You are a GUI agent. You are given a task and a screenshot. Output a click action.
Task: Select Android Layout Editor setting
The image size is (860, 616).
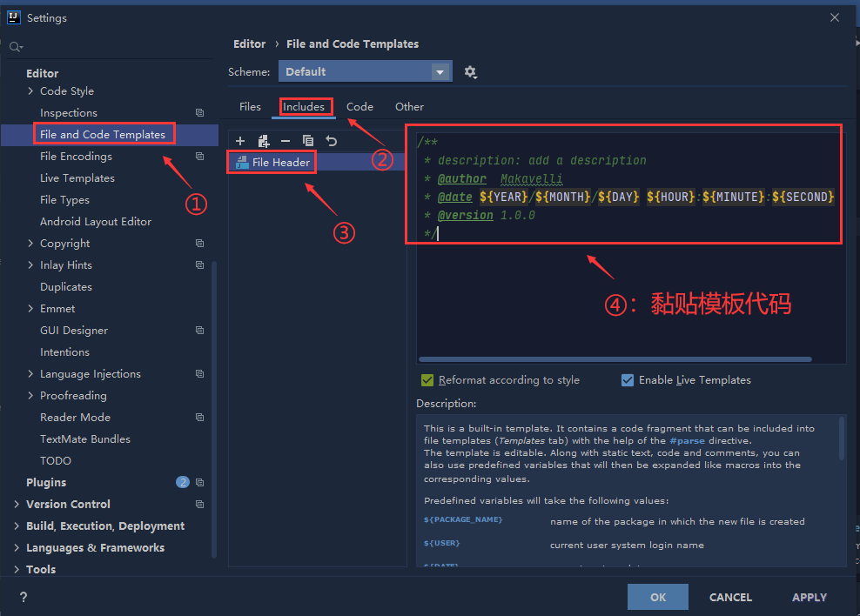tap(96, 221)
